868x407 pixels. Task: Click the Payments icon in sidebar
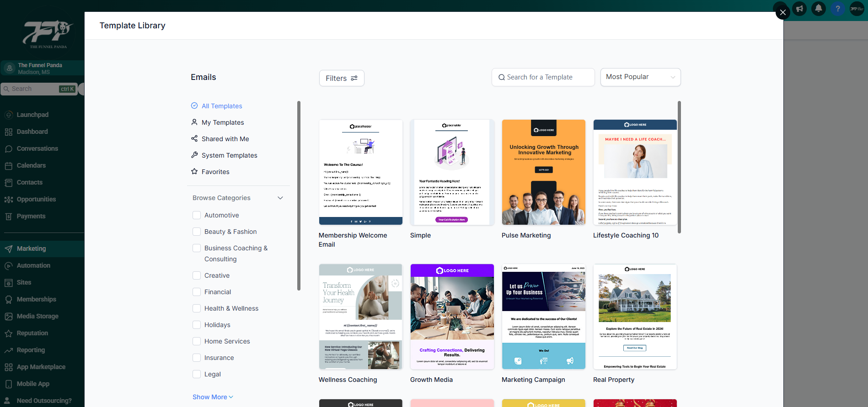tap(9, 216)
